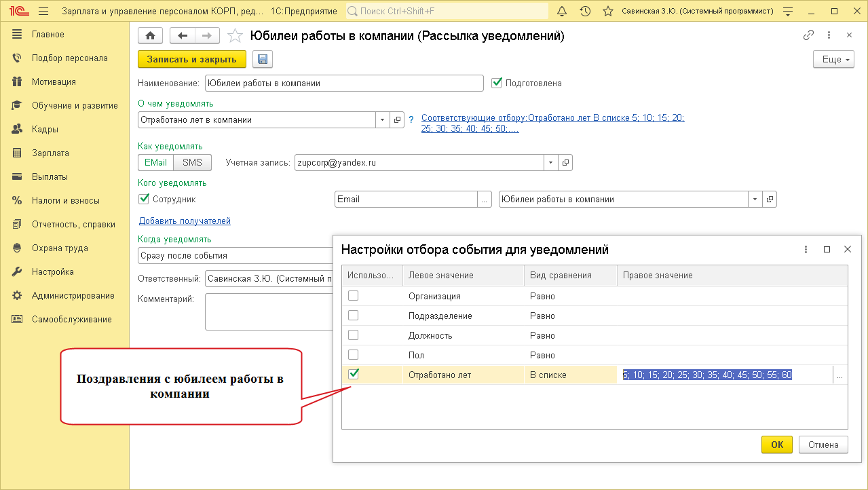Open the notifications bell icon
The width and height of the screenshot is (868, 490).
click(x=561, y=12)
